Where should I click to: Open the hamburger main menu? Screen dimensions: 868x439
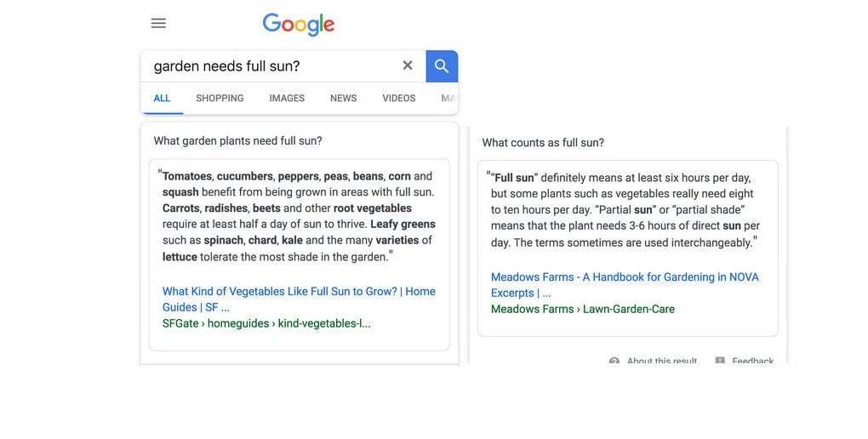pyautogui.click(x=158, y=23)
